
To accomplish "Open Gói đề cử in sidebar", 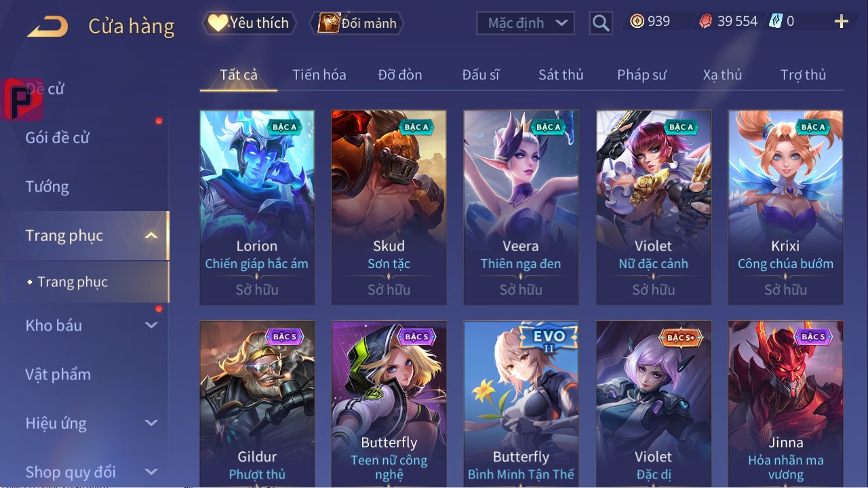I will [x=58, y=138].
